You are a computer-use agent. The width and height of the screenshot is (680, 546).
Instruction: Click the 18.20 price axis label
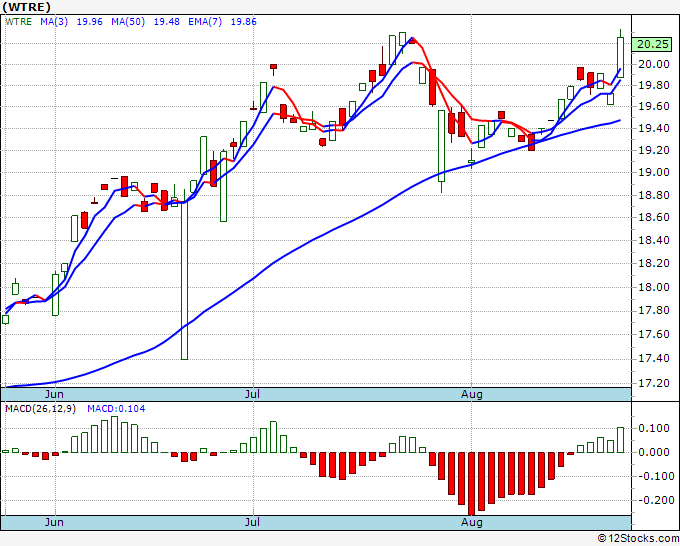click(654, 263)
